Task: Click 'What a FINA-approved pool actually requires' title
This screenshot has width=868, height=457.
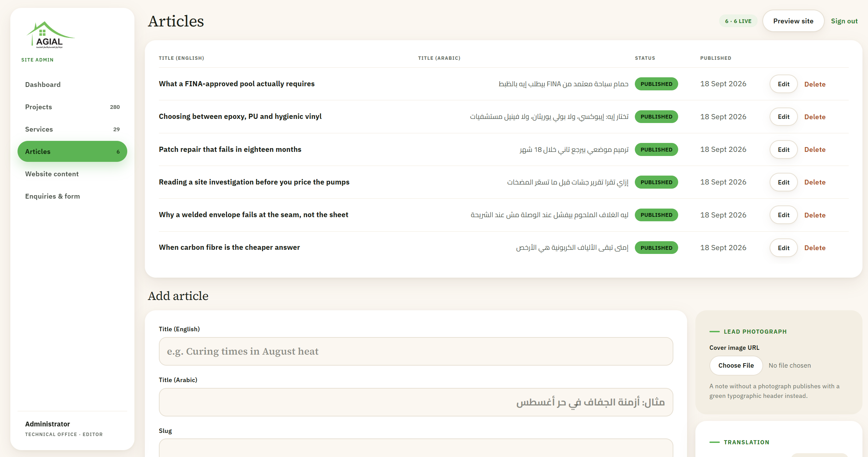Action: [x=237, y=84]
